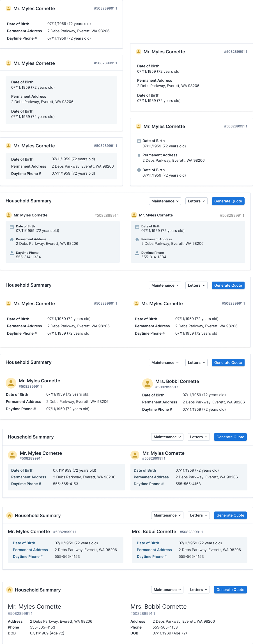Expand Letters dropdown in Household Summary with DOB rows
253x644 pixels.
pyautogui.click(x=198, y=590)
